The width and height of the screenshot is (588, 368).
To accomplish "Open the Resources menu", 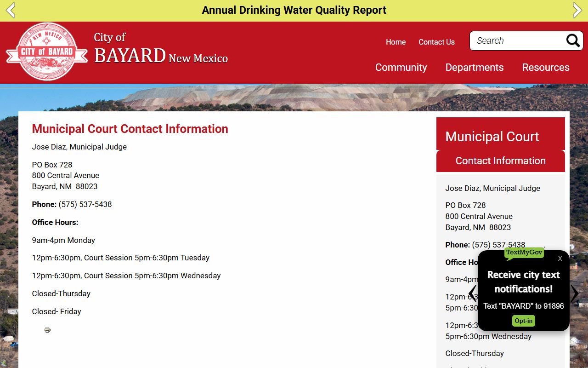I will (546, 67).
